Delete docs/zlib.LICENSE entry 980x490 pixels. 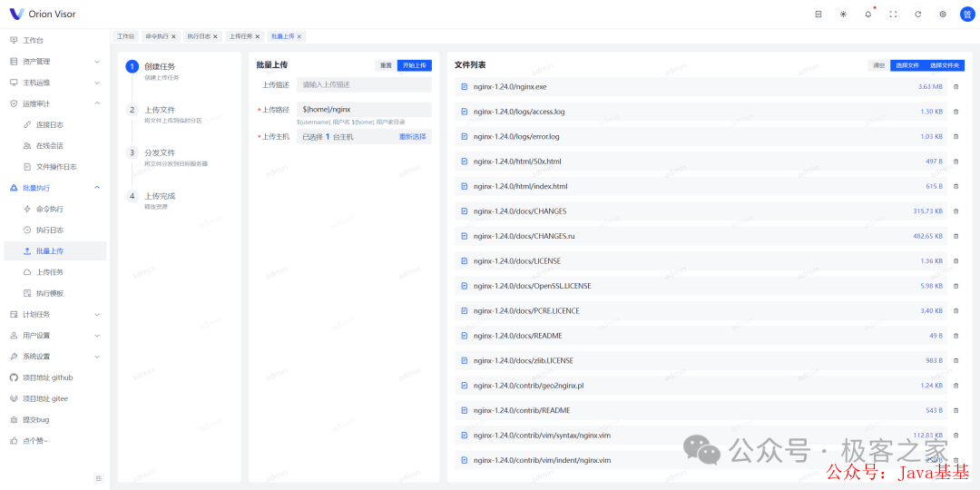click(955, 360)
